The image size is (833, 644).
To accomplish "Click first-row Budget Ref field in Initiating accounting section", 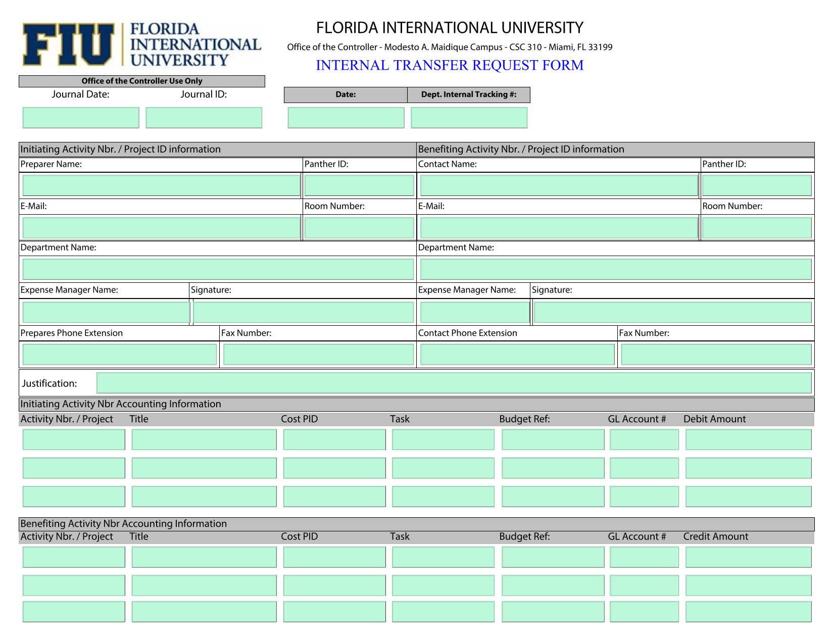I will (553, 439).
